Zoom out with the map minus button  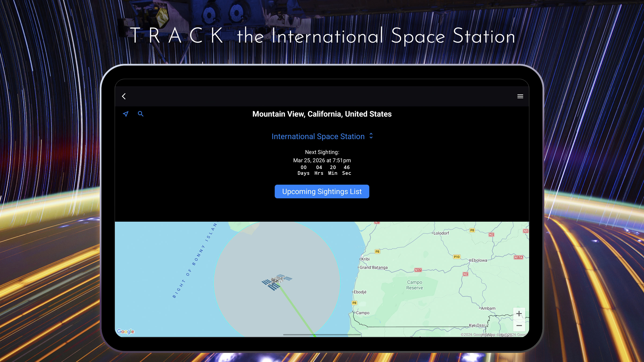[519, 326]
